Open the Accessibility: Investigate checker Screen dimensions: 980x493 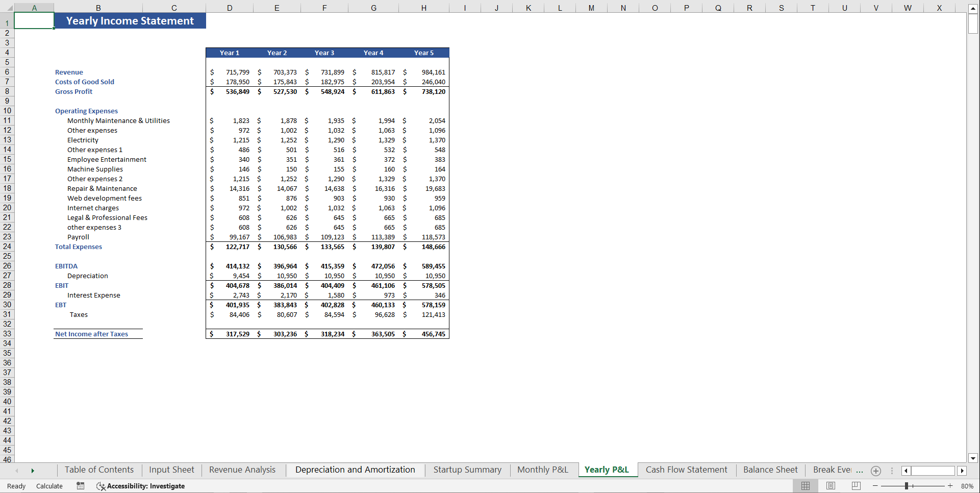pos(140,486)
